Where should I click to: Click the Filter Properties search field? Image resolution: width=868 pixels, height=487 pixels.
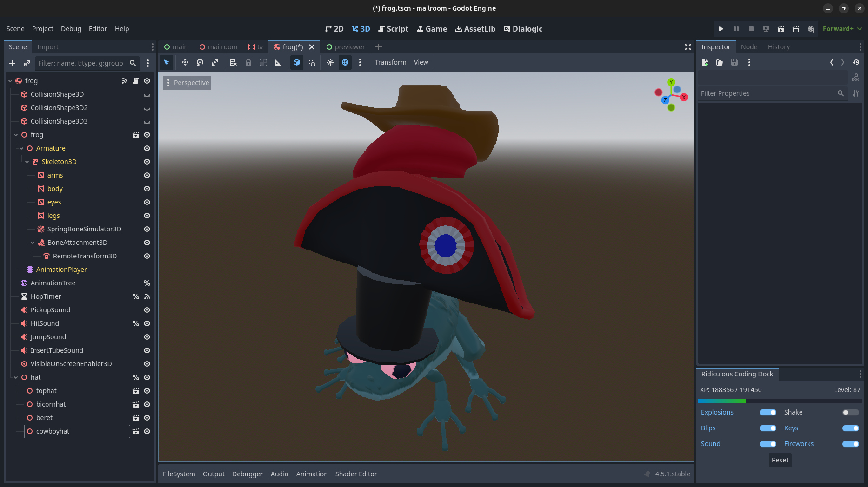[x=768, y=93]
